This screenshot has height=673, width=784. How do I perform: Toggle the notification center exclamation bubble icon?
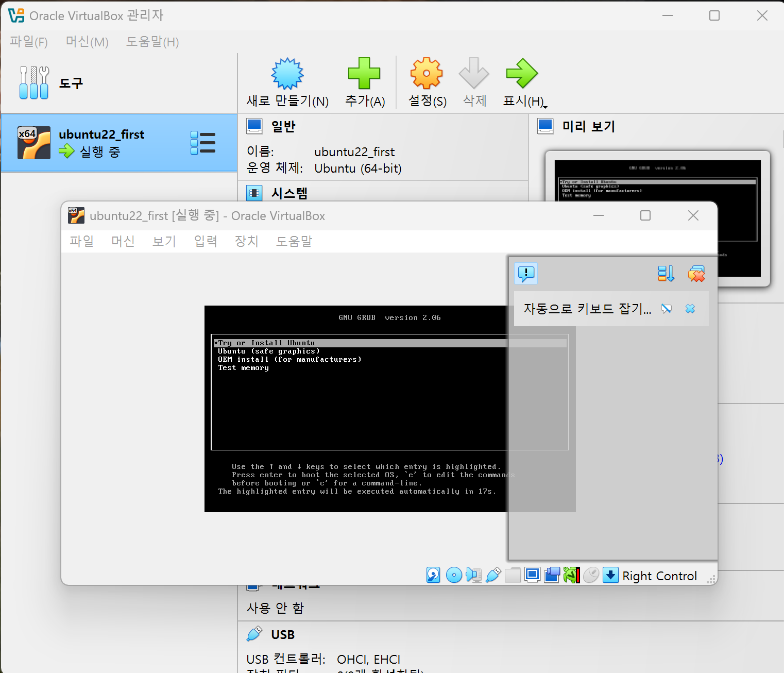point(526,274)
